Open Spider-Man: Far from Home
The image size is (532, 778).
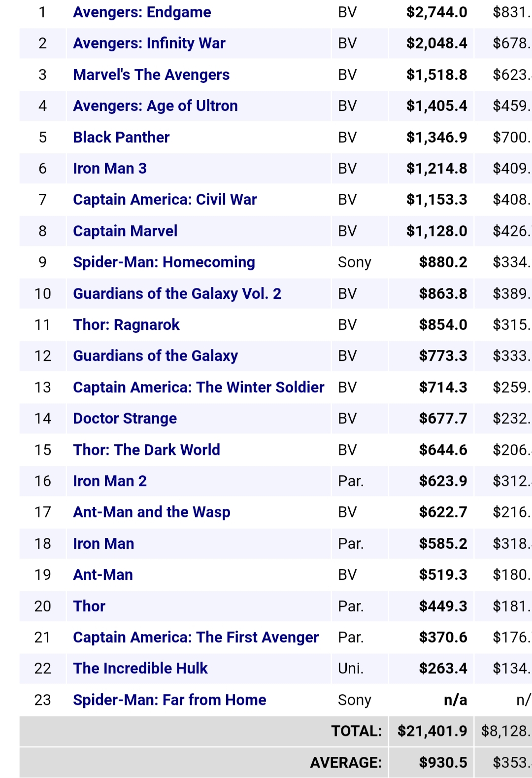(x=169, y=700)
